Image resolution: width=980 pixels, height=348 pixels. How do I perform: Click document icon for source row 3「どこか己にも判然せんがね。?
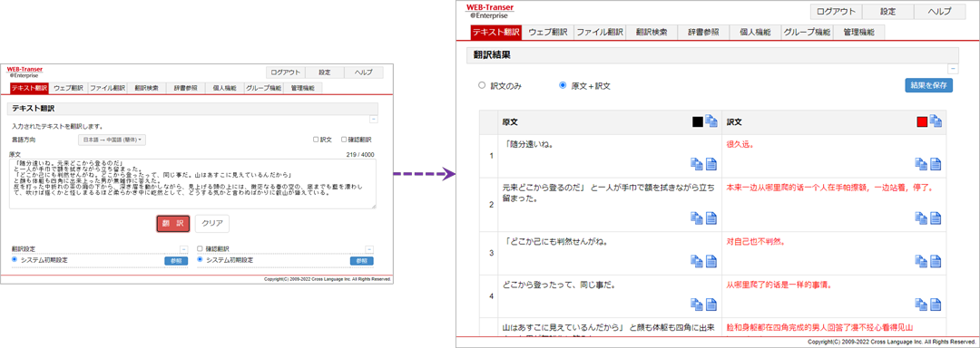click(x=711, y=261)
